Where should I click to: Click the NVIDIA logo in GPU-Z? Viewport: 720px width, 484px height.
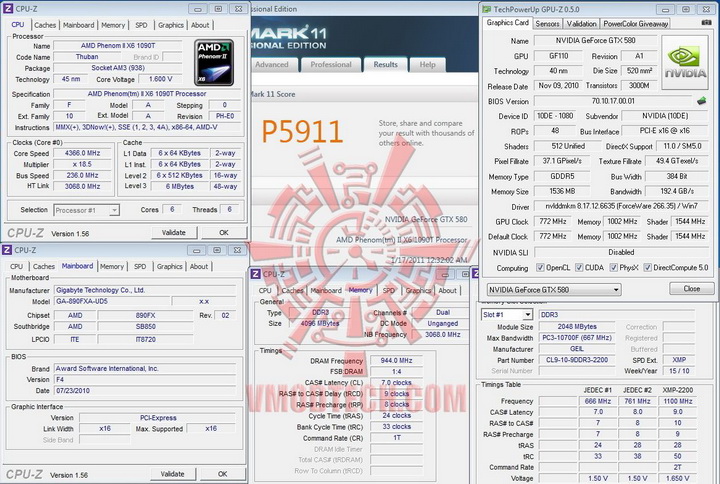tap(685, 63)
